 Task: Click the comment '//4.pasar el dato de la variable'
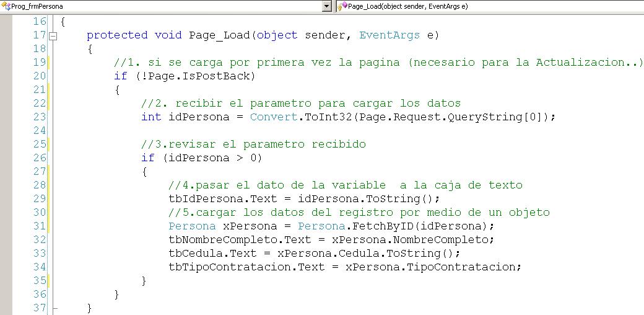point(277,185)
